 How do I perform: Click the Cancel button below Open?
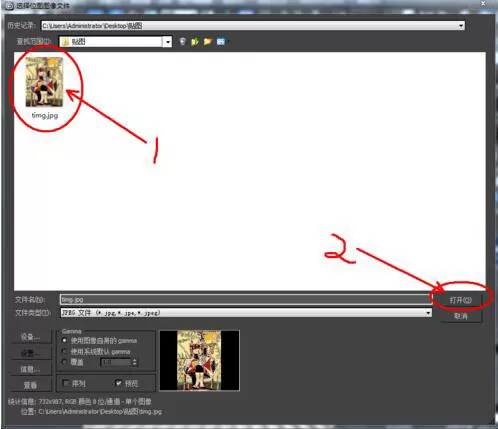(461, 316)
